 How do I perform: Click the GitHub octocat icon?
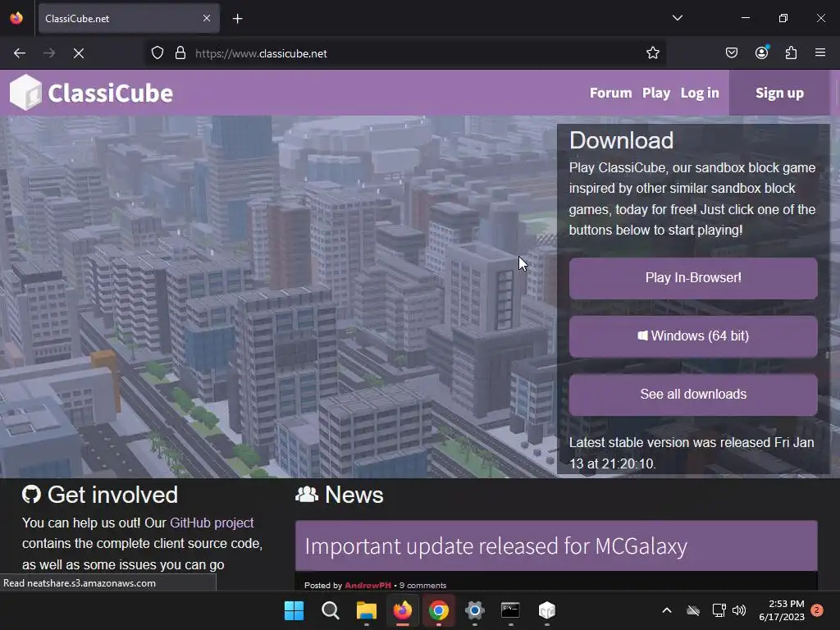pos(32,495)
